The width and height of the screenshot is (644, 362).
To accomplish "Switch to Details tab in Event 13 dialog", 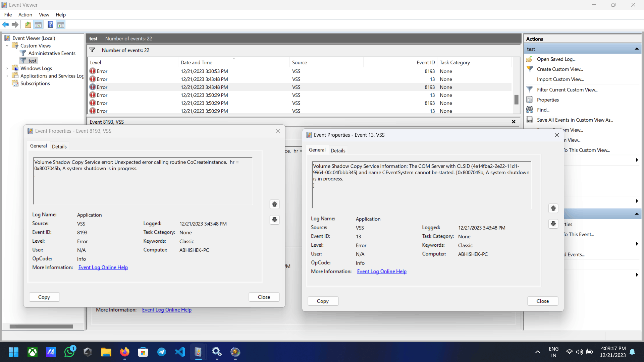I will (x=338, y=150).
